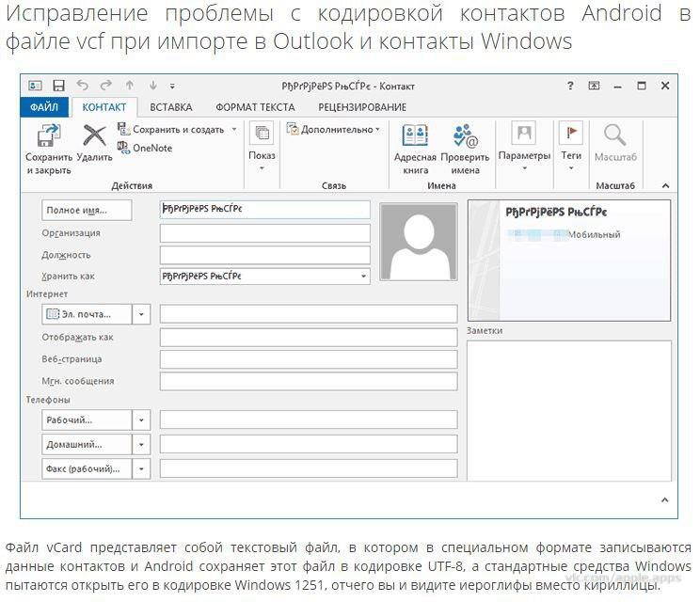Click the business card preview

coord(568,261)
